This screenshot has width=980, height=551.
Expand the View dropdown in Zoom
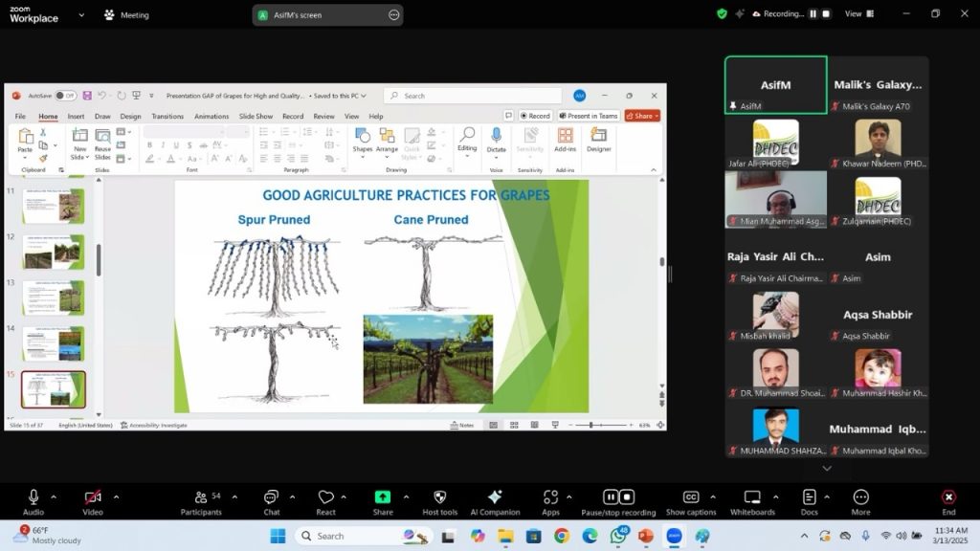click(857, 14)
